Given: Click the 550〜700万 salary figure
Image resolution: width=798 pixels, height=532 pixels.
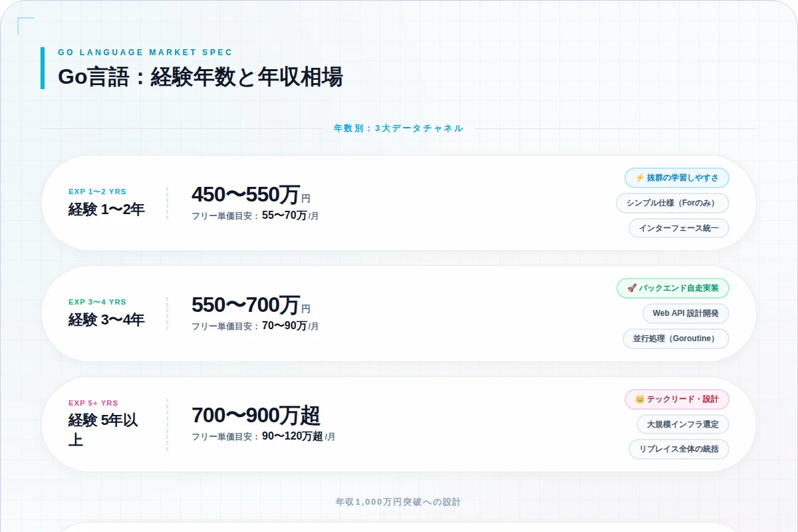Looking at the screenshot, I should [246, 305].
